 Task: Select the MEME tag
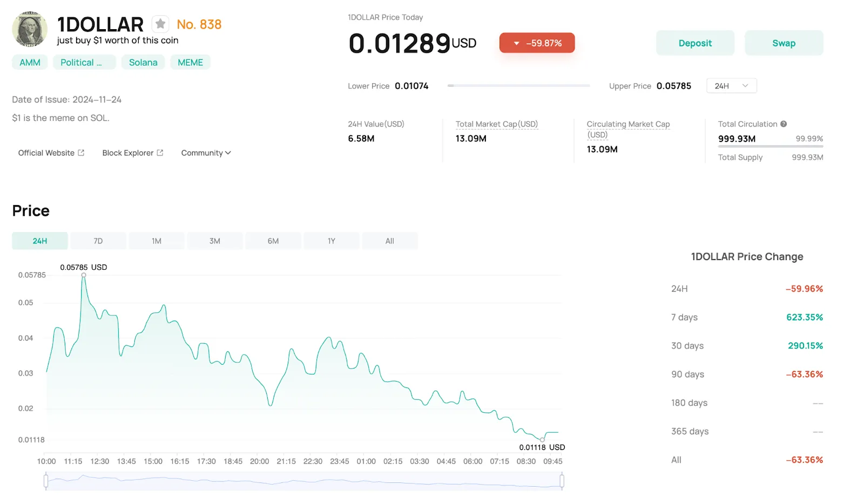click(191, 63)
